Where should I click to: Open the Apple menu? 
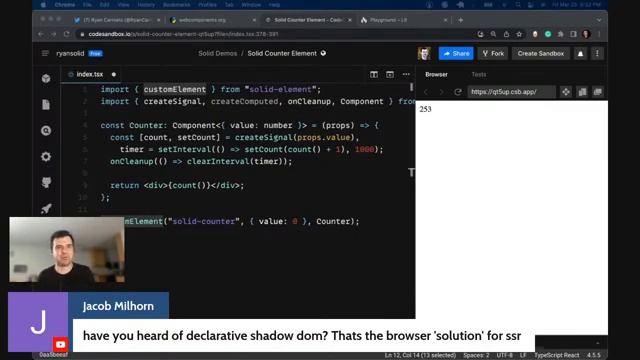[43, 5]
